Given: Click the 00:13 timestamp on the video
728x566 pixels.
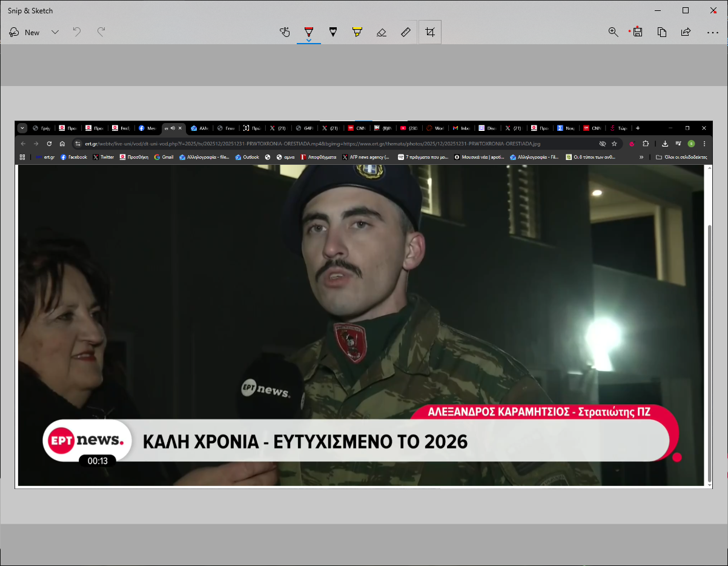Looking at the screenshot, I should click(98, 461).
